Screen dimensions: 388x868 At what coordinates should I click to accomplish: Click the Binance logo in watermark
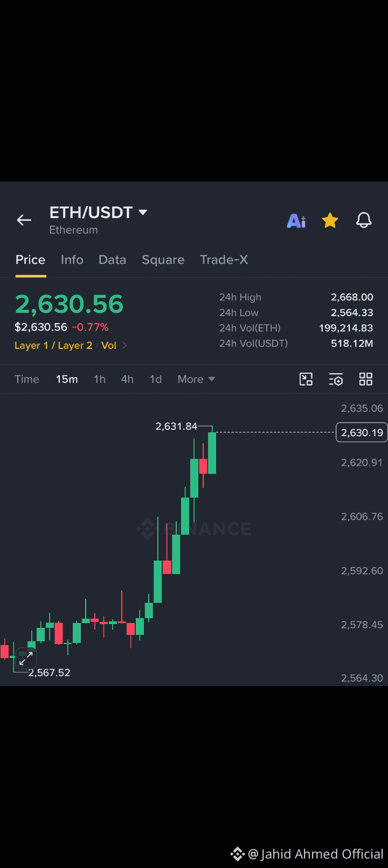(147, 529)
